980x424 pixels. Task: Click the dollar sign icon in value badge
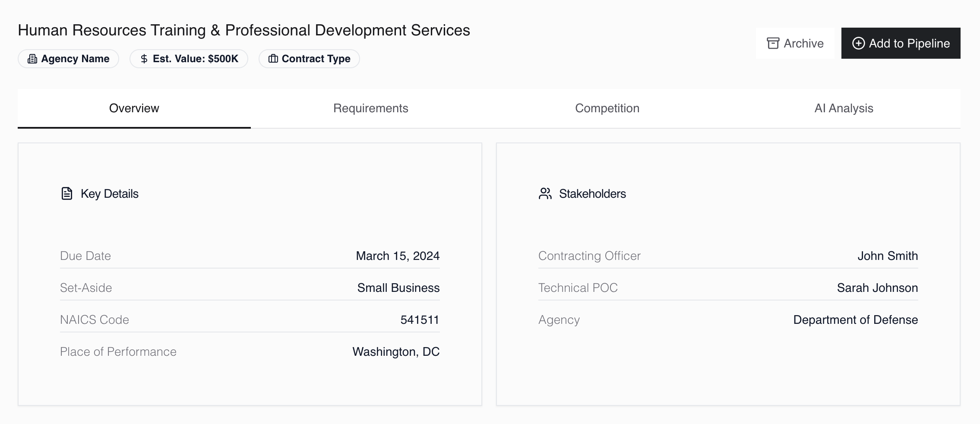click(144, 59)
